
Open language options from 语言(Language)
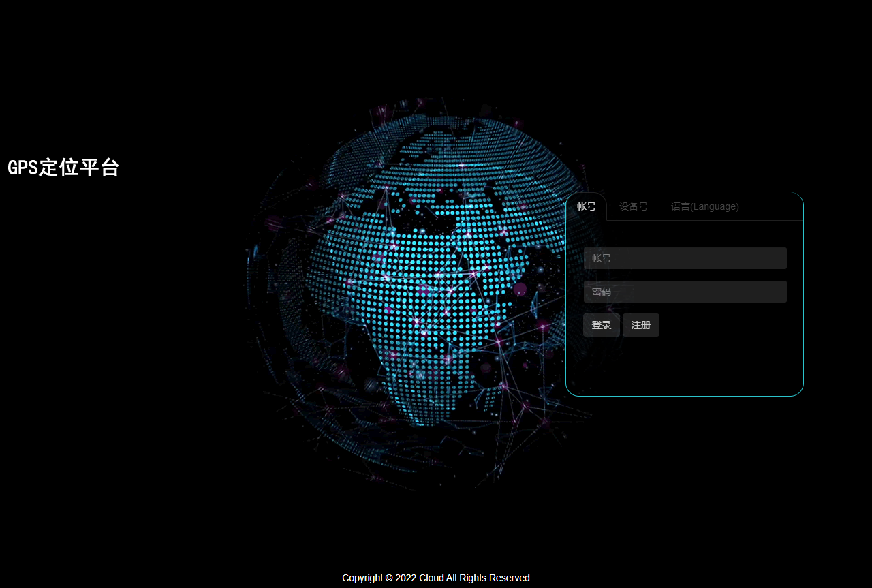coord(704,206)
